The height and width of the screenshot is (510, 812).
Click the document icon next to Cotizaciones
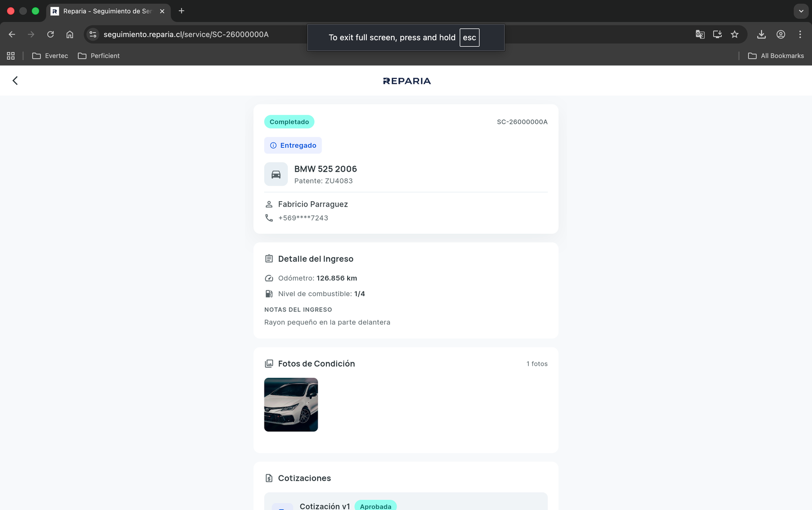click(x=268, y=477)
